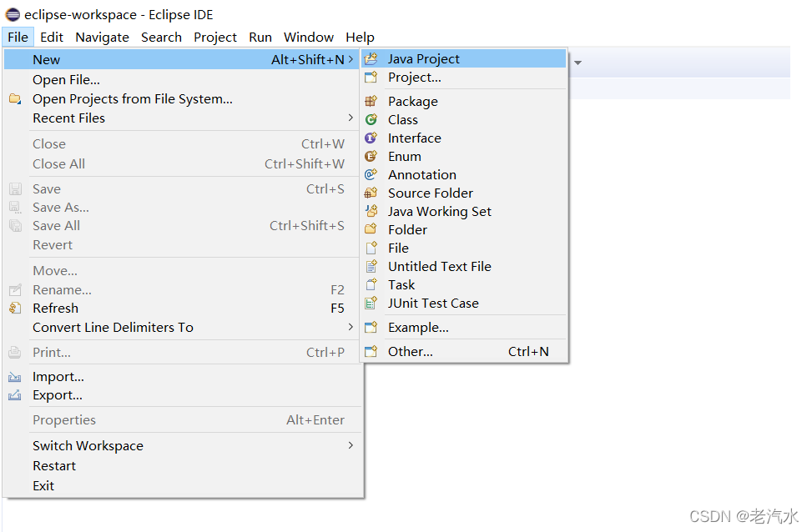Click the Package icon

point(371,101)
